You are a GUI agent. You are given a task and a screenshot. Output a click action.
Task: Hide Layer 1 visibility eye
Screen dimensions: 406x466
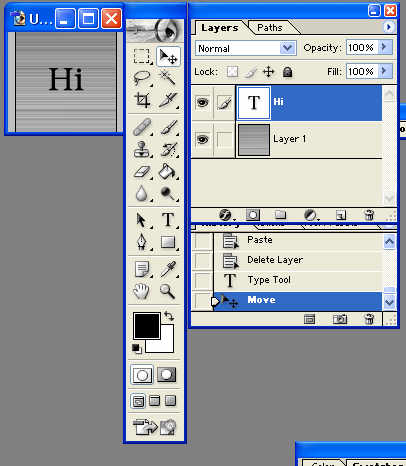[x=202, y=139]
